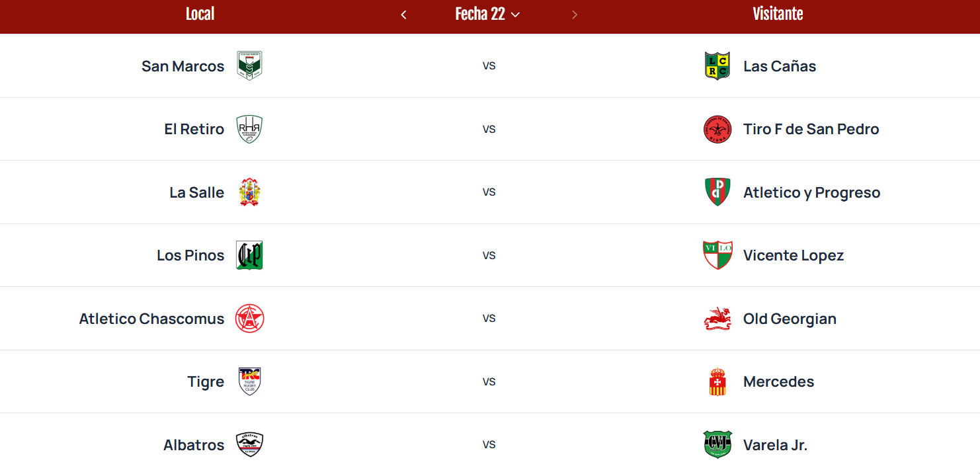
Task: Select the El Retiro team crest
Action: pyautogui.click(x=250, y=129)
